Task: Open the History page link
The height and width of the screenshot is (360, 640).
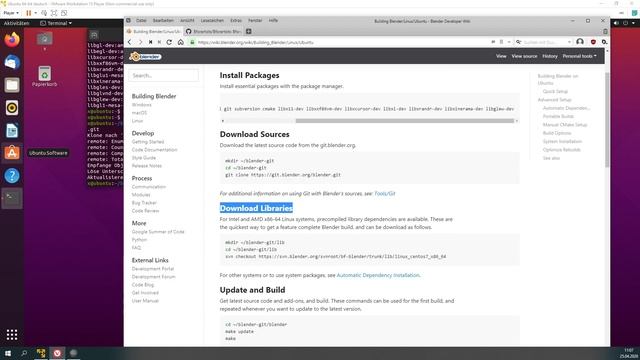Action: coord(550,56)
